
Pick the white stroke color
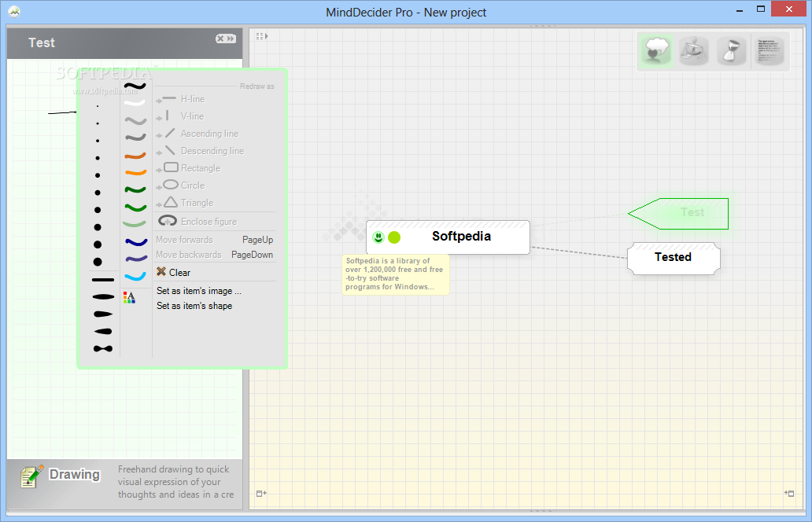(135, 103)
